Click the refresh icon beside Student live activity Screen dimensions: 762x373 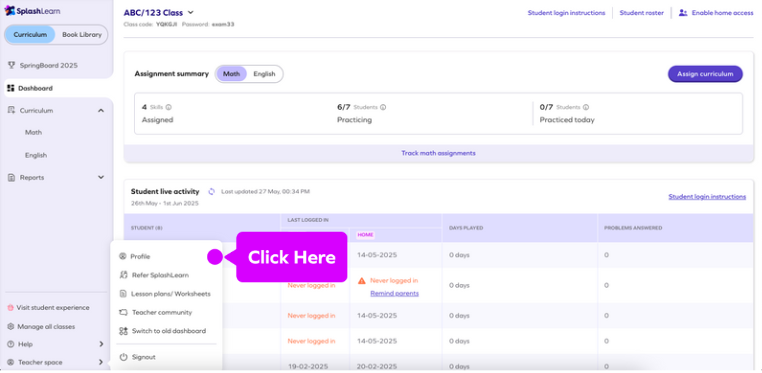coord(211,192)
